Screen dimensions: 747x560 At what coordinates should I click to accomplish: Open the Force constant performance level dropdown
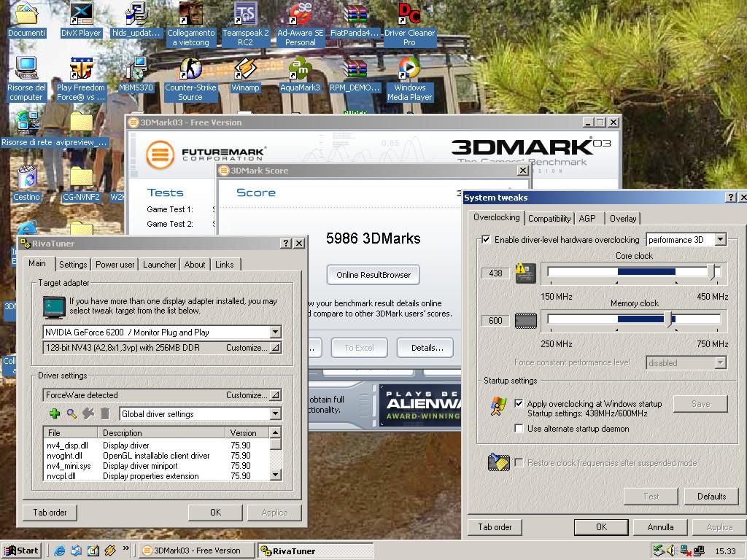(x=720, y=363)
